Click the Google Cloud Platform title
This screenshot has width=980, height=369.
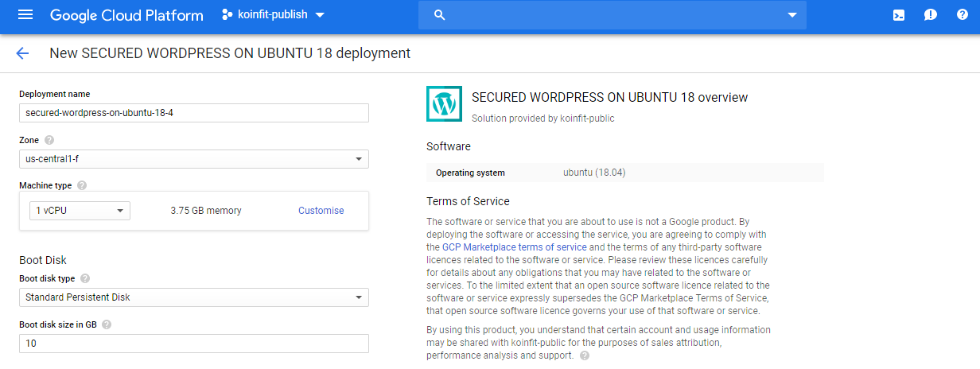(126, 15)
